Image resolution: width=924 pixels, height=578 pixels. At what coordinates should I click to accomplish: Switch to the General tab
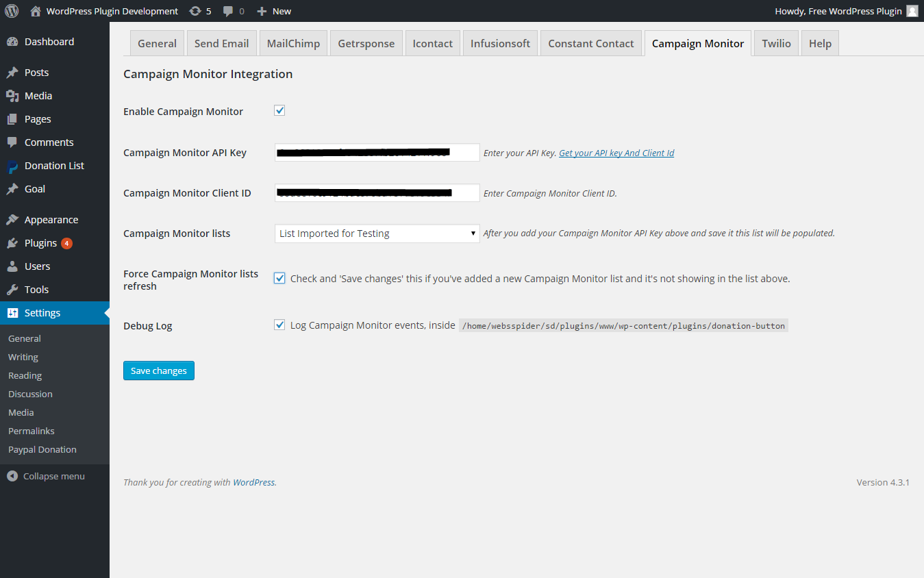pos(157,43)
